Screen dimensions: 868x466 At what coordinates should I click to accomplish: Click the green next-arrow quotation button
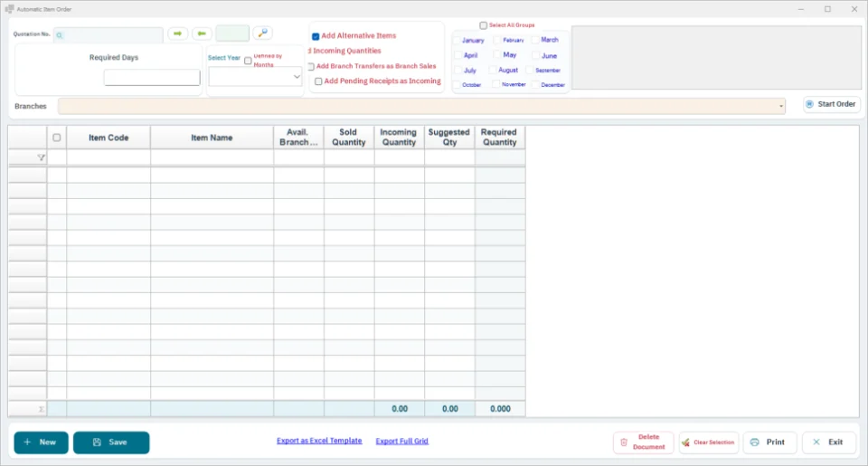point(178,33)
